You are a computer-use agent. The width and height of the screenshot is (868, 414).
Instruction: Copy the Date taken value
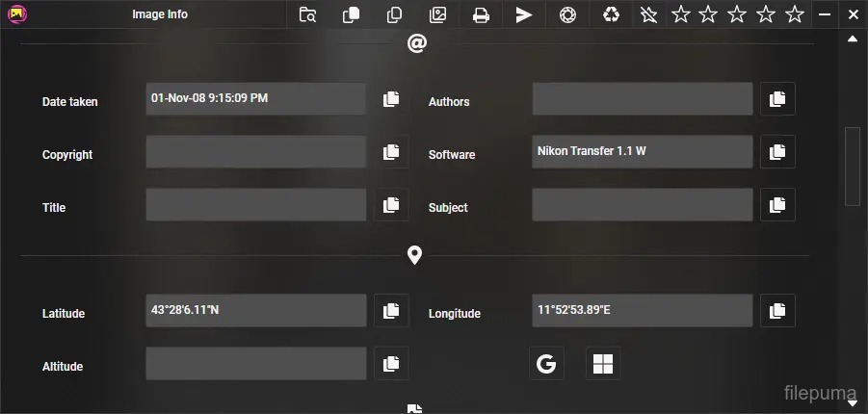point(391,99)
